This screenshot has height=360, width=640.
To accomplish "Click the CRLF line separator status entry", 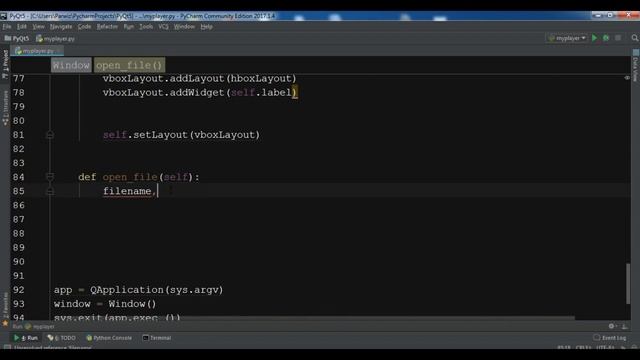I will coord(583,348).
